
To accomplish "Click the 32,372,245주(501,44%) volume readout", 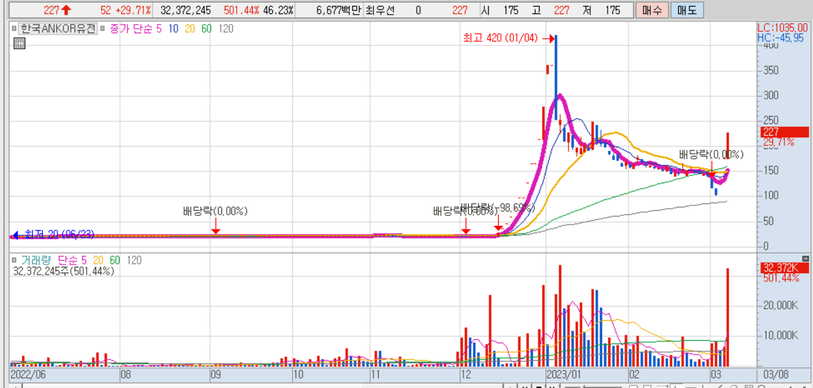I will [x=63, y=270].
